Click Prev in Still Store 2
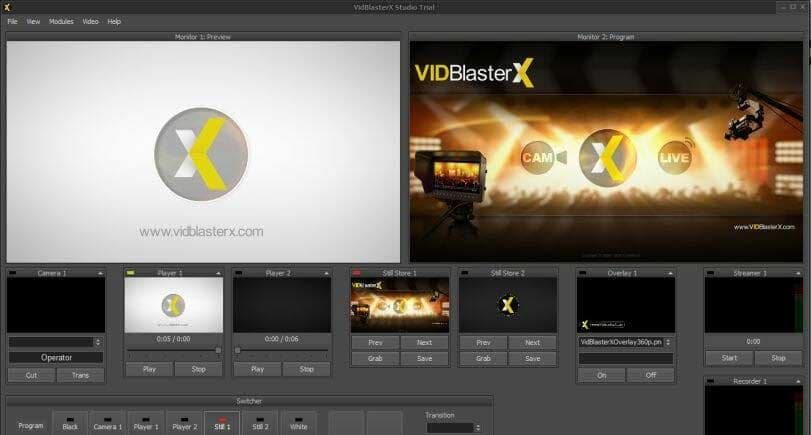Image resolution: width=811 pixels, height=435 pixels. point(484,342)
